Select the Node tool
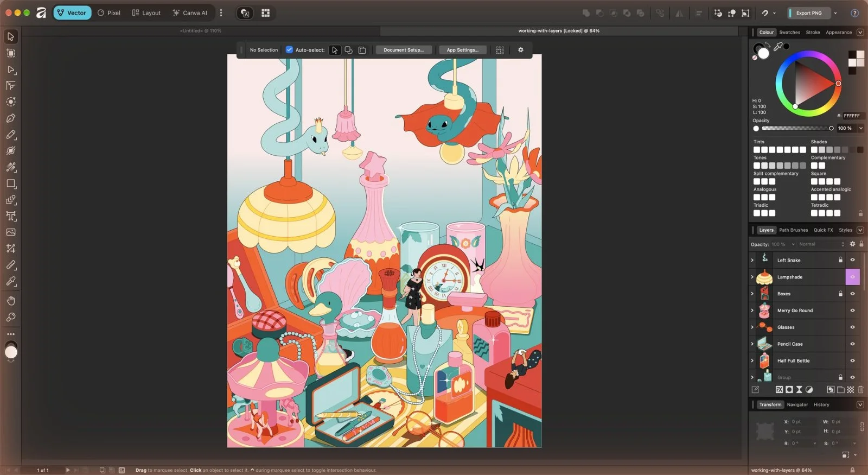The width and height of the screenshot is (868, 475). pyautogui.click(x=11, y=69)
